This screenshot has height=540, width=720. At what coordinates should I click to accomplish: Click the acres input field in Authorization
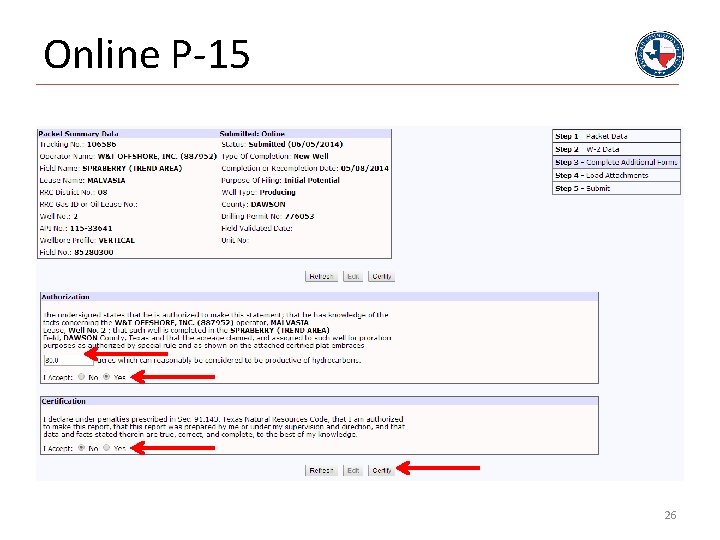(x=68, y=360)
